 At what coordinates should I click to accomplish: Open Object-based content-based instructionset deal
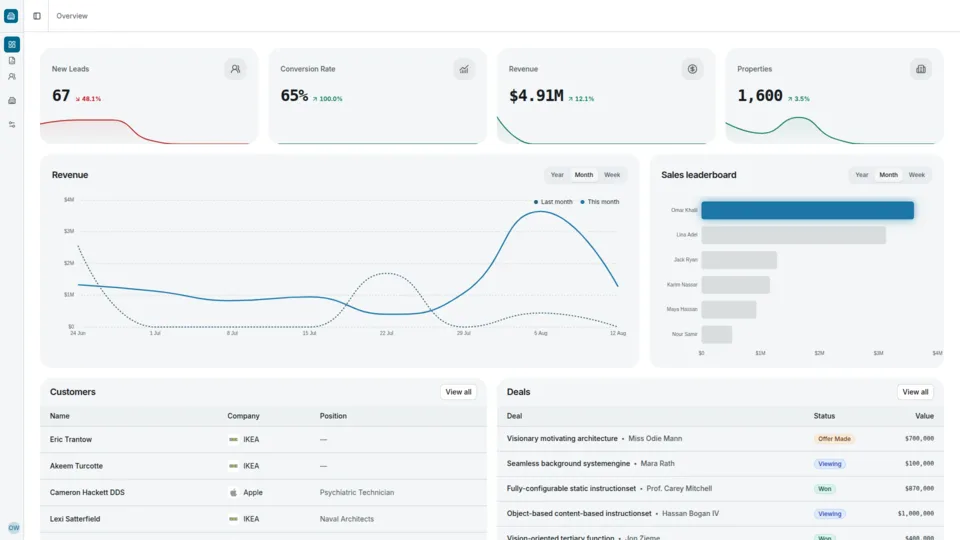(579, 514)
